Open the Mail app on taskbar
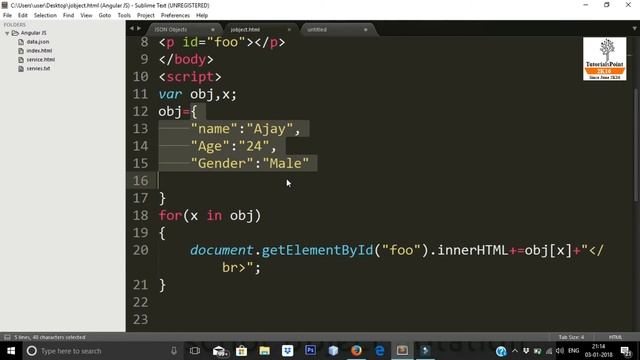Screen dimensions: 640x360 coord(220,351)
